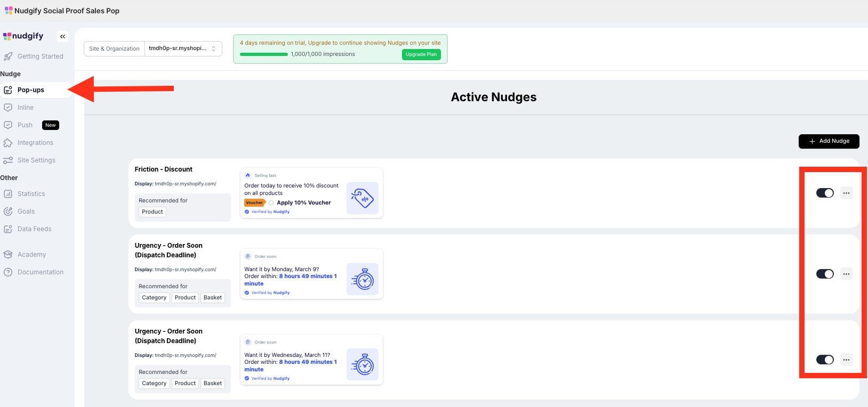
Task: Open the Academy link
Action: coord(32,255)
